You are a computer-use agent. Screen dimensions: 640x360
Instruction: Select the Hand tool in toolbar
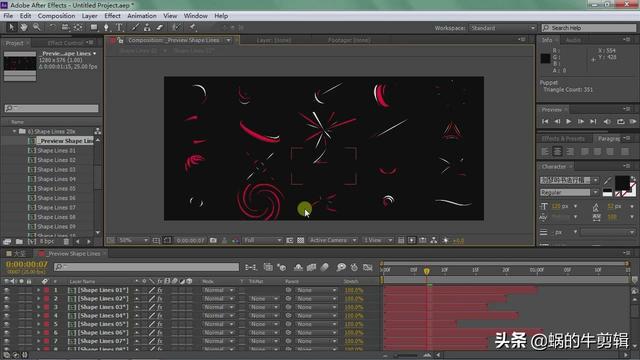click(24, 27)
